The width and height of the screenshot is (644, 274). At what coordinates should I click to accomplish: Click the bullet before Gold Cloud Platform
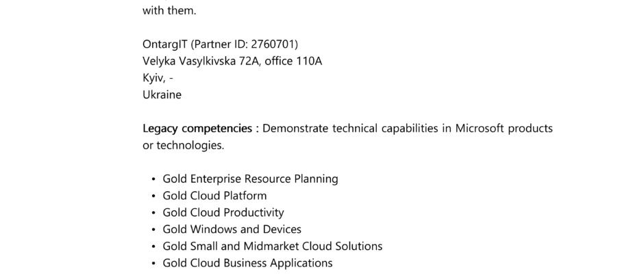click(x=153, y=196)
